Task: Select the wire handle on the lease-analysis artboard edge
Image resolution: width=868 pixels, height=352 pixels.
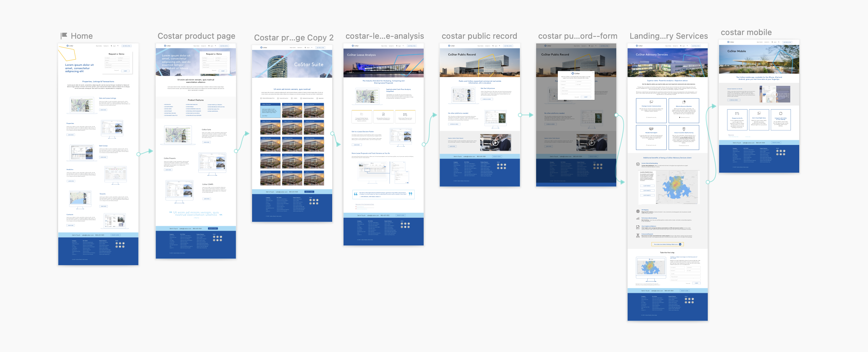Action: tap(424, 144)
